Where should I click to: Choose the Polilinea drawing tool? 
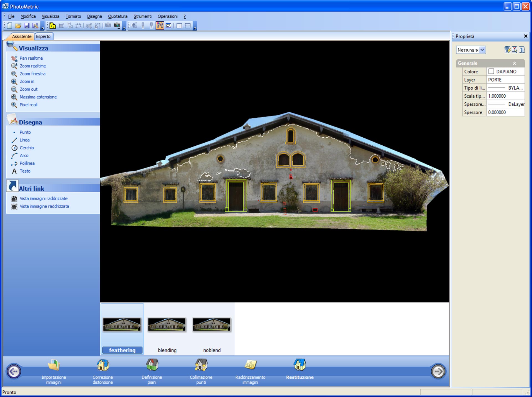point(27,163)
